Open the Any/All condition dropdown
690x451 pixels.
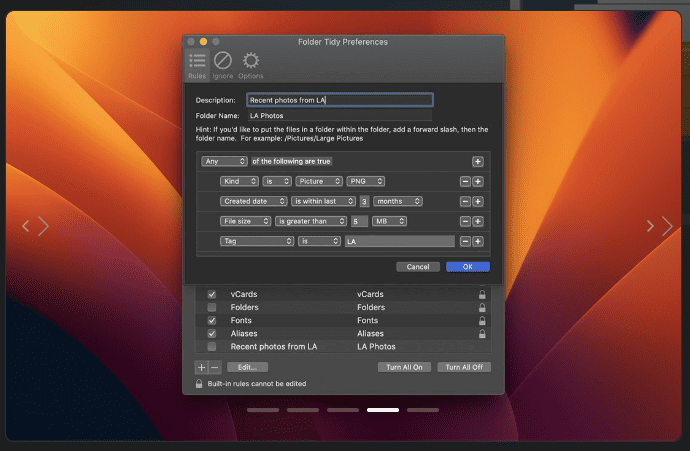coord(224,161)
